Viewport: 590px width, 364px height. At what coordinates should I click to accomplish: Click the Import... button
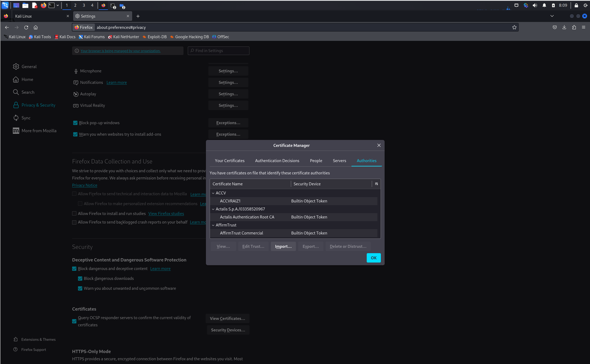283,246
